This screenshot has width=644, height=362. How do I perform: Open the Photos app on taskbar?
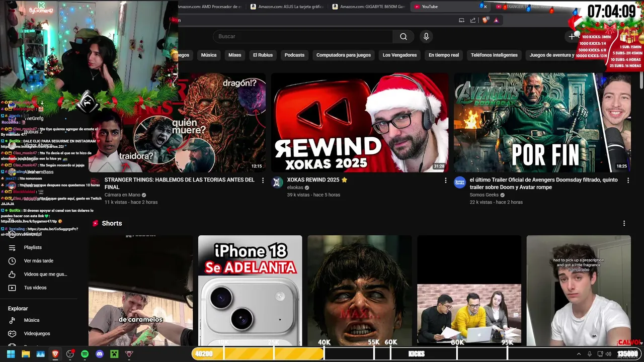pyautogui.click(x=40, y=354)
